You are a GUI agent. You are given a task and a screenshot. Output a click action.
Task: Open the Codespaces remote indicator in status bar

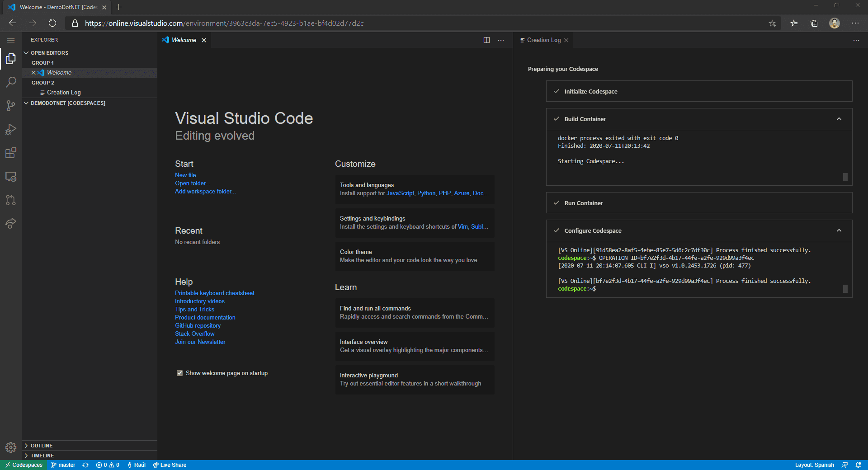coord(24,465)
